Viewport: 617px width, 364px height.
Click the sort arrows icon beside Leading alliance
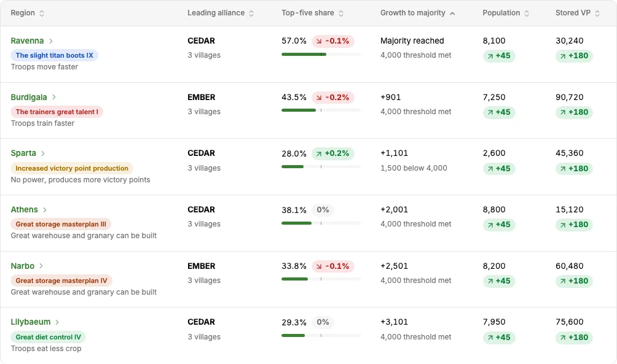pyautogui.click(x=251, y=14)
